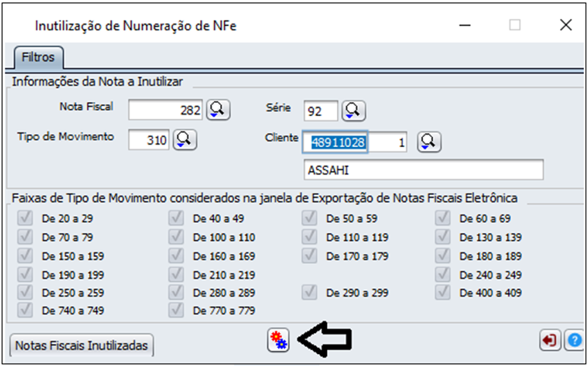This screenshot has height=366, width=588.
Task: Click the ASSAHI client name field
Action: click(423, 171)
